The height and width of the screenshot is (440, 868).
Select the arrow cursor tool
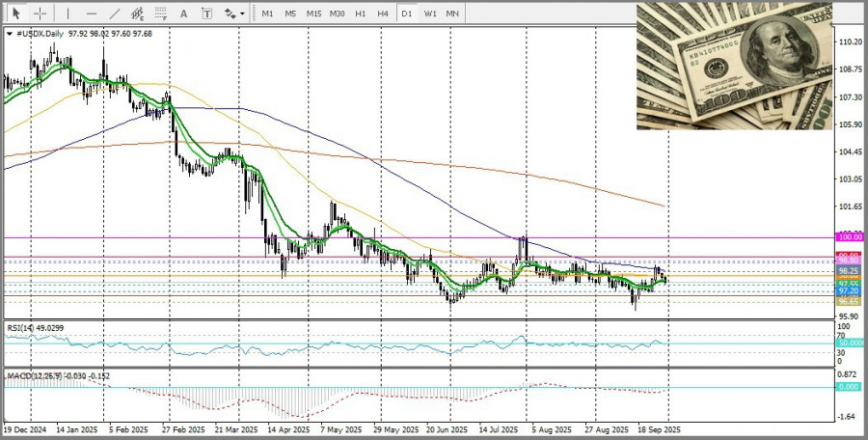click(x=16, y=14)
